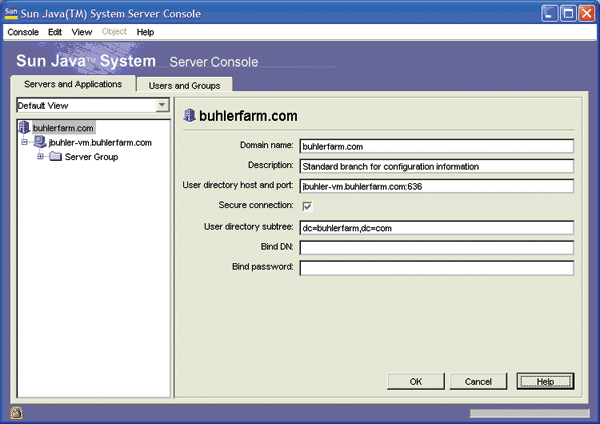Click the status bar progress indicator
The height and width of the screenshot is (424, 600).
coord(529,412)
